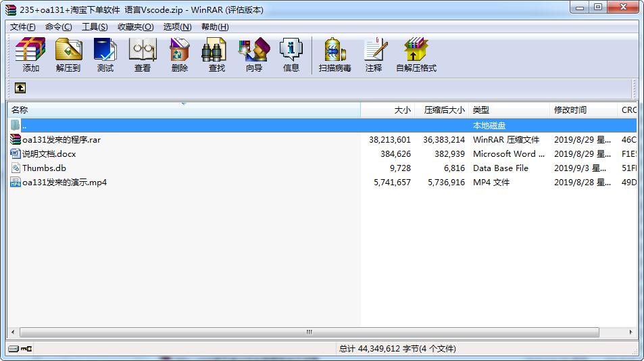Open the 文件(F) menu

22,26
